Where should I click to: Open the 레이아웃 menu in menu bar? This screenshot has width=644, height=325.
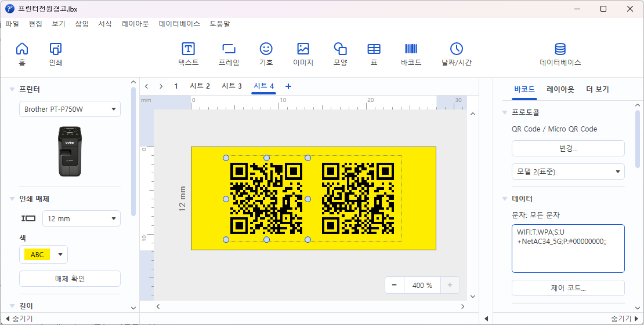135,24
